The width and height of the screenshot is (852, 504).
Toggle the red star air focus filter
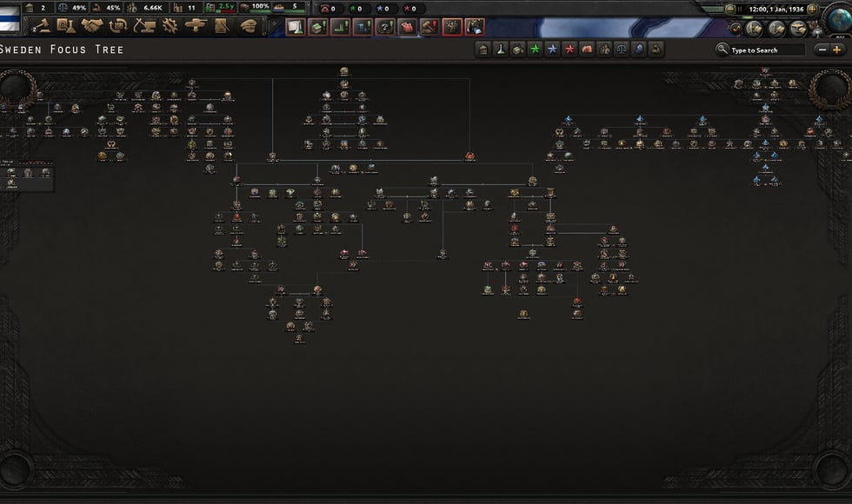point(569,50)
